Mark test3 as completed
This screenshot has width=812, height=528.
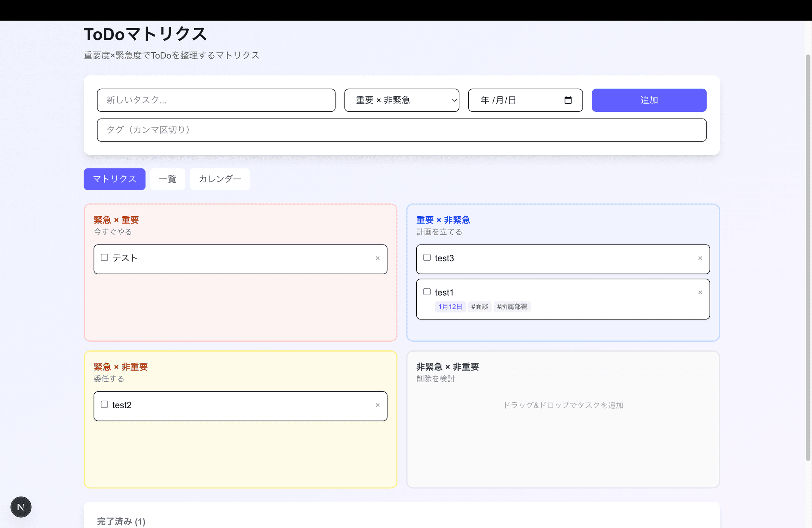point(427,257)
